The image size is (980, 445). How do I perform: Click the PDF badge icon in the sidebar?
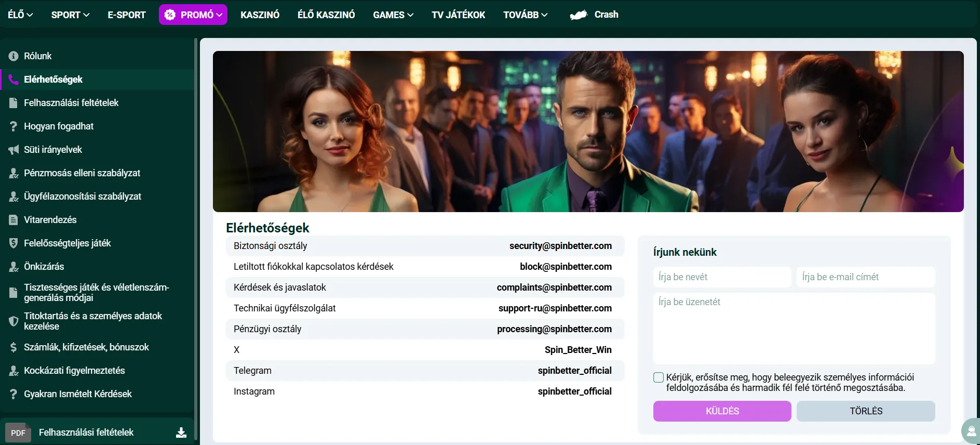[18, 433]
